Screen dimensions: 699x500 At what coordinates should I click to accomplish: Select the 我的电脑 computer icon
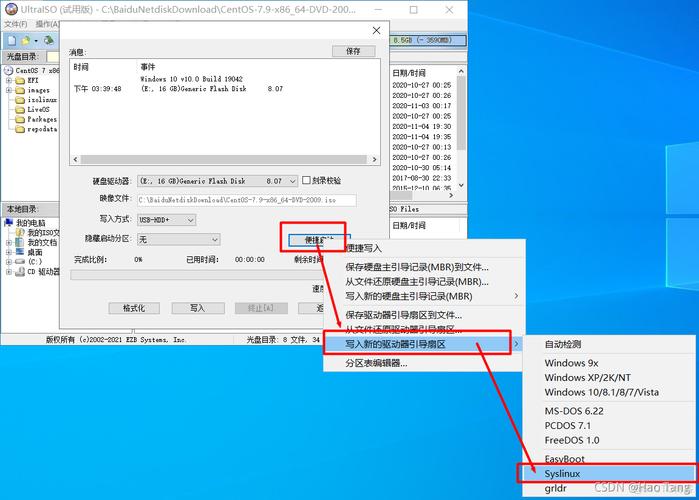8,222
